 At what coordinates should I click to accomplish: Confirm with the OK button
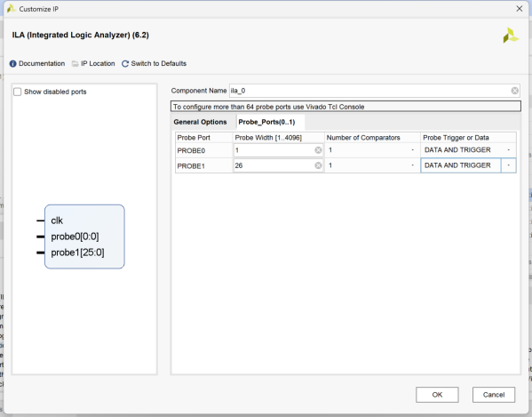437,395
